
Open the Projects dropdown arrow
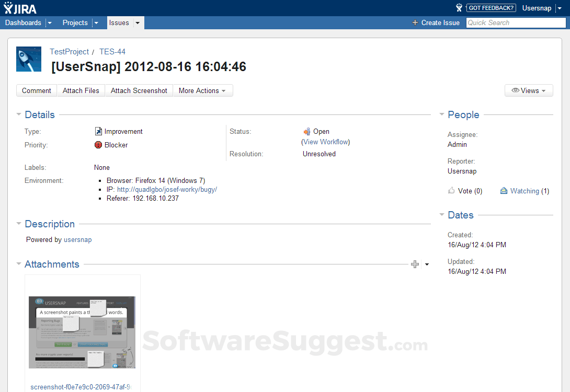coord(96,23)
